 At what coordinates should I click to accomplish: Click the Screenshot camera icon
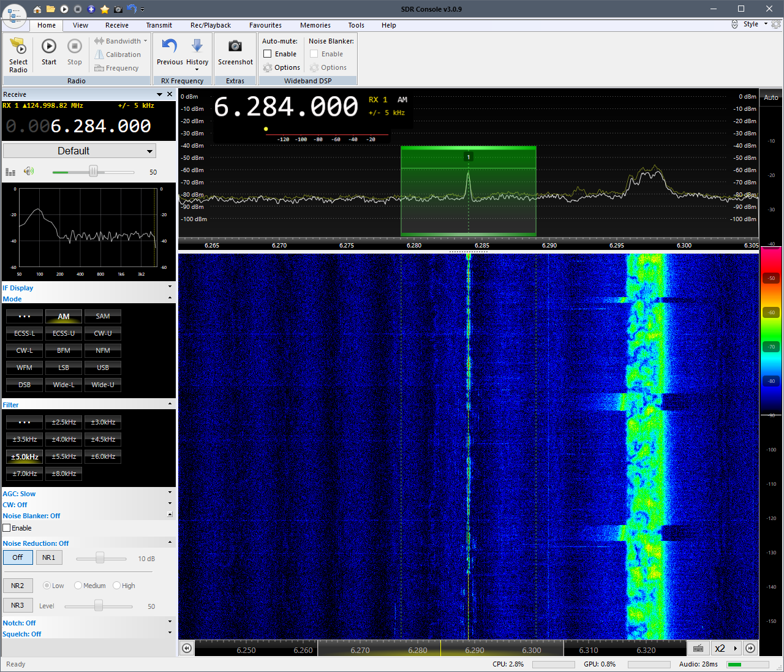point(235,47)
